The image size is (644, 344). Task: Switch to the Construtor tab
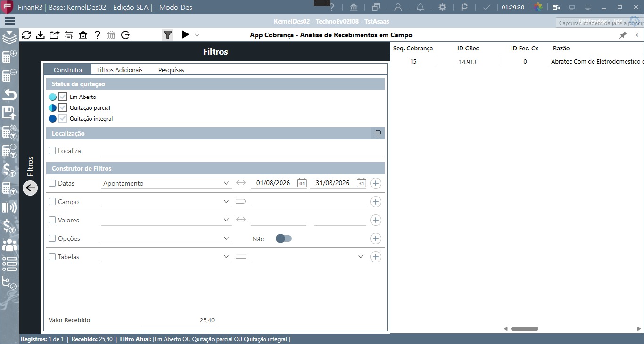tap(68, 70)
